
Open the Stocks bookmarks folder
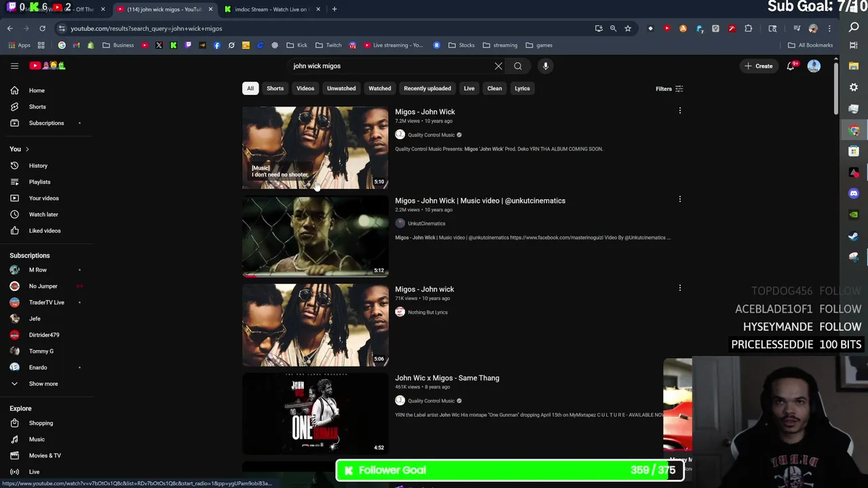[461, 45]
